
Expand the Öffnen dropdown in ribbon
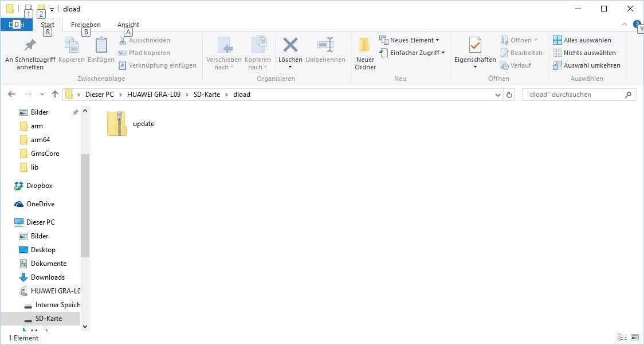click(519, 40)
